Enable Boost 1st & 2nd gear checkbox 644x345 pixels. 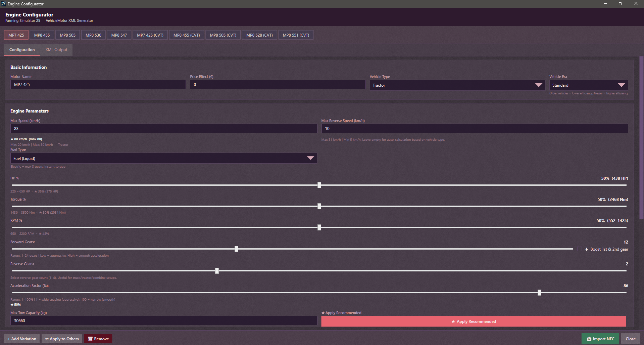click(580, 249)
